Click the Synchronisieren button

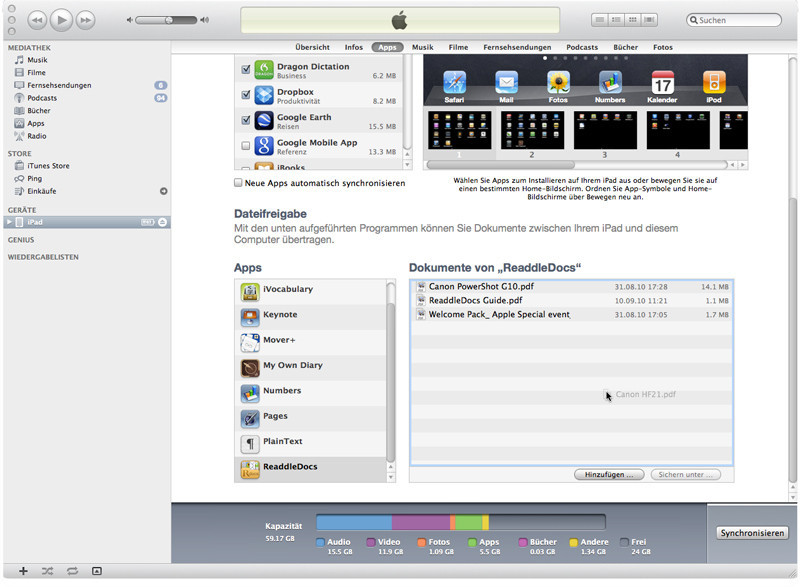click(752, 533)
